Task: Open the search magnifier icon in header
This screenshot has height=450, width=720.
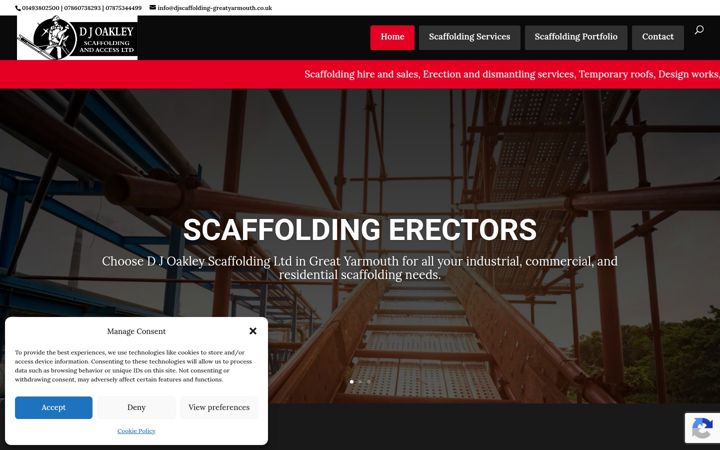Action: (x=699, y=30)
